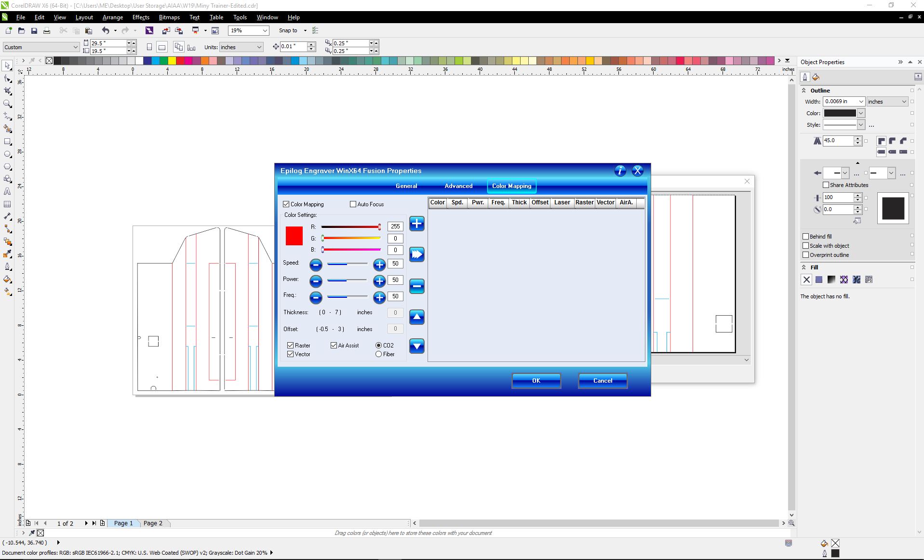Select the Text tool
Screen dimensions: 924x560
(x=7, y=192)
